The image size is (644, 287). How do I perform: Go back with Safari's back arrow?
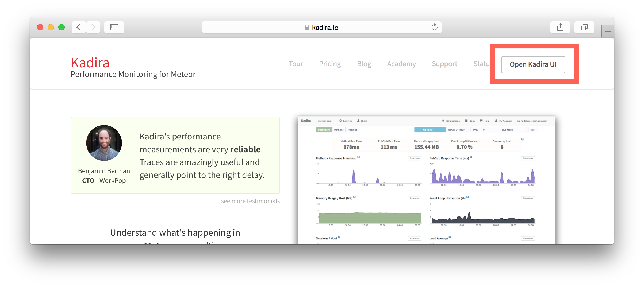pos(79,27)
